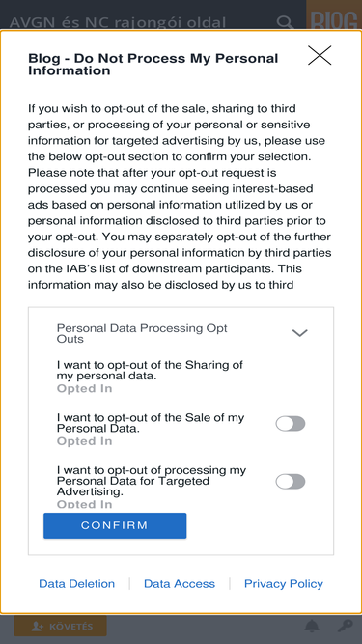The height and width of the screenshot is (644, 362).
Task: Click Opted In status under Sale option
Action: pos(85,441)
